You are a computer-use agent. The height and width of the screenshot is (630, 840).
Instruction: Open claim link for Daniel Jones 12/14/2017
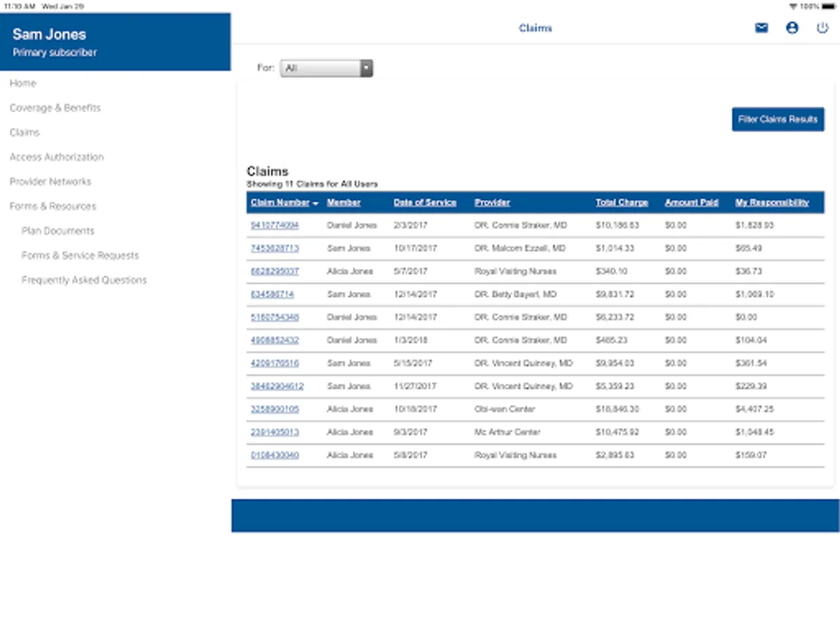274,317
